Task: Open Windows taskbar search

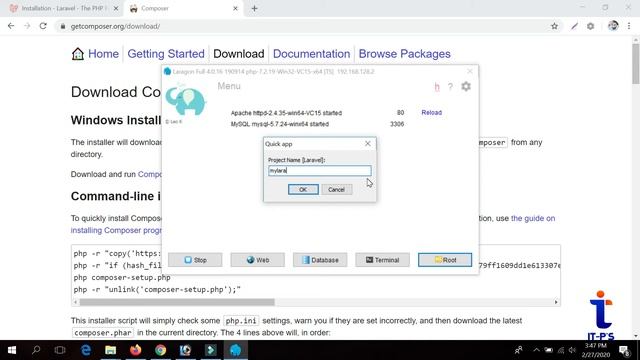Action: pos(36,350)
